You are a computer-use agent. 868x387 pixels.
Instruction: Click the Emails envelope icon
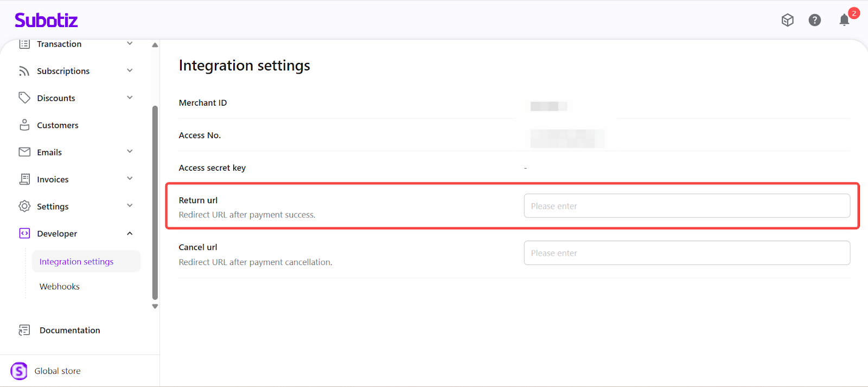click(x=24, y=152)
